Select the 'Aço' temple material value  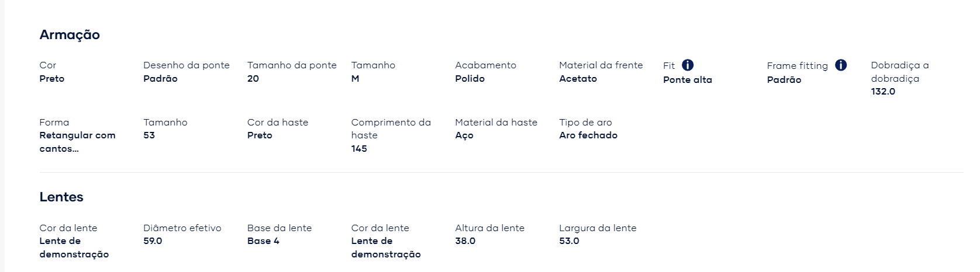[464, 136]
